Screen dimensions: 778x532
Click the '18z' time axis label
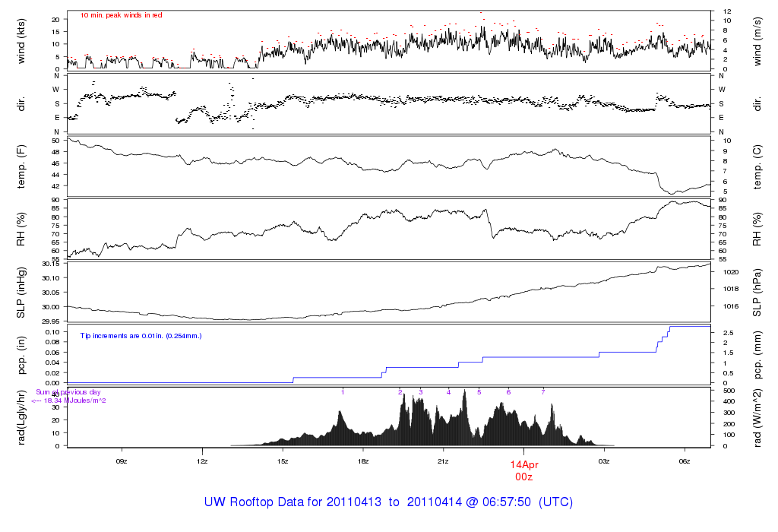tap(362, 461)
